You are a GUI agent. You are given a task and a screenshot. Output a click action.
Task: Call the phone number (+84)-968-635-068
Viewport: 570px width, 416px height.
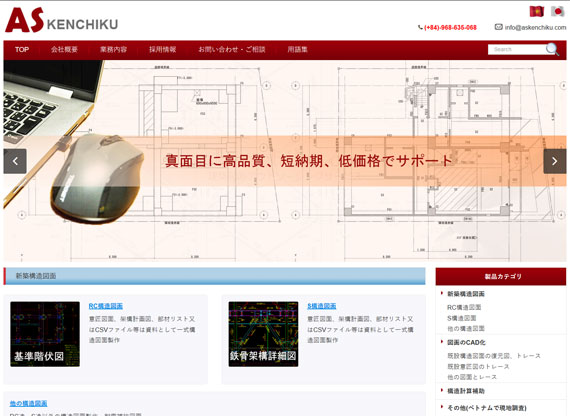pos(450,27)
